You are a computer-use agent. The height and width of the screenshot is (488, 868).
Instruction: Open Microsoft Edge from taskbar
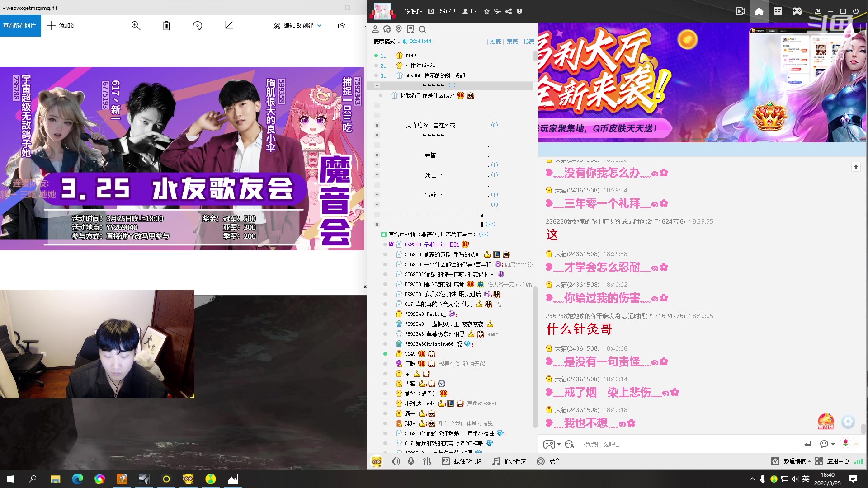tap(78, 479)
